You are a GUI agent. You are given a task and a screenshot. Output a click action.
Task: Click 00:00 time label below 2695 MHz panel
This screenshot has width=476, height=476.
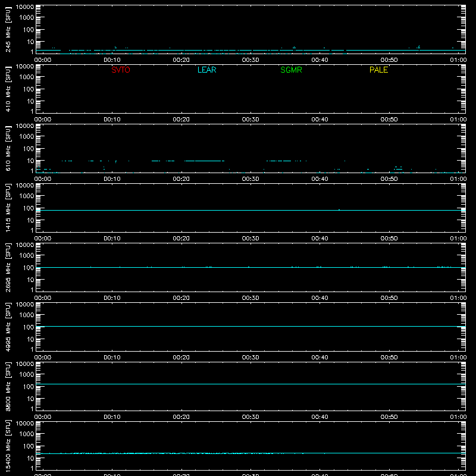pyautogui.click(x=43, y=298)
